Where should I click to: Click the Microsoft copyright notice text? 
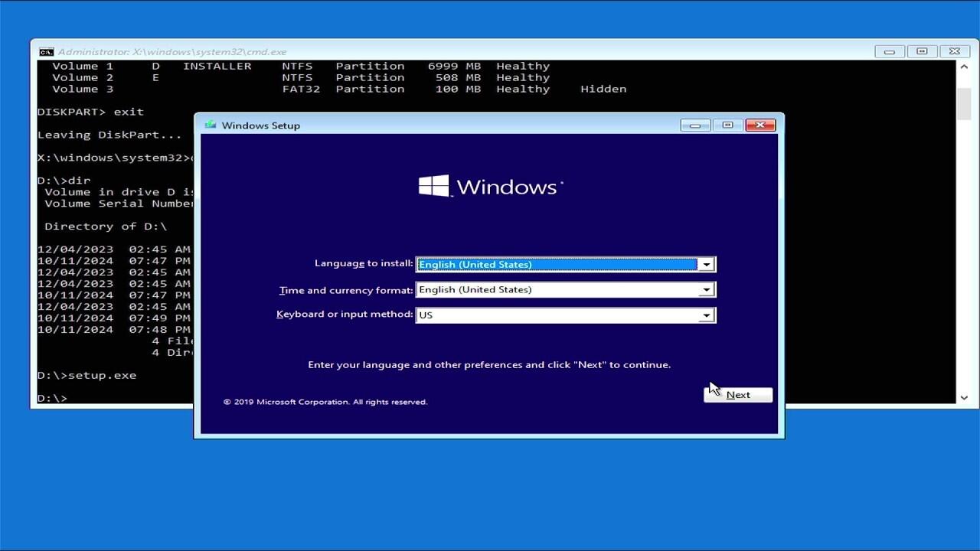(325, 402)
